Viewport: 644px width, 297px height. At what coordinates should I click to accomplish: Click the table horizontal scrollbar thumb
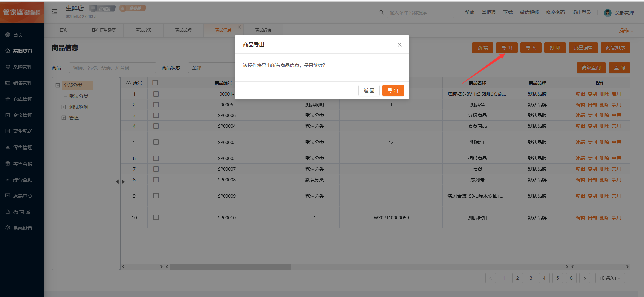[231, 267]
